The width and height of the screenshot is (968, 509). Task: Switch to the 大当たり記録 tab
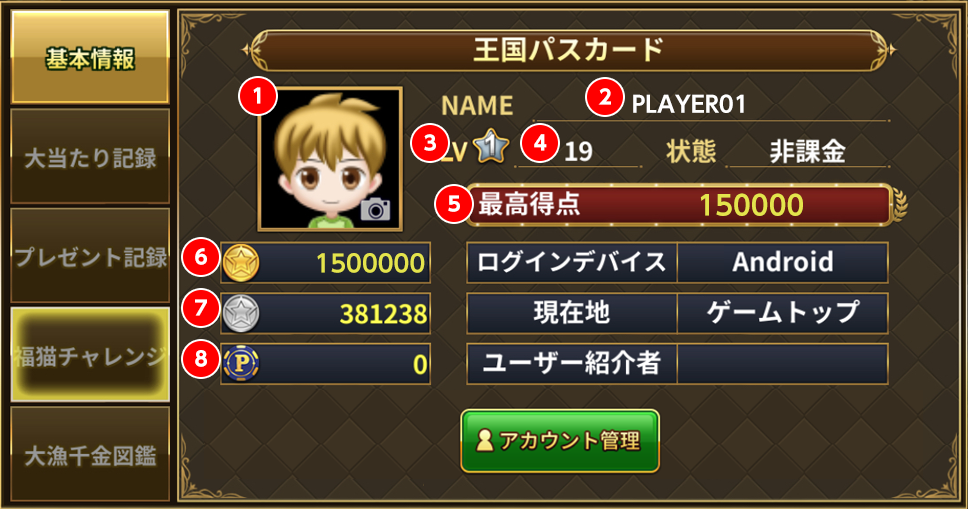(x=90, y=156)
